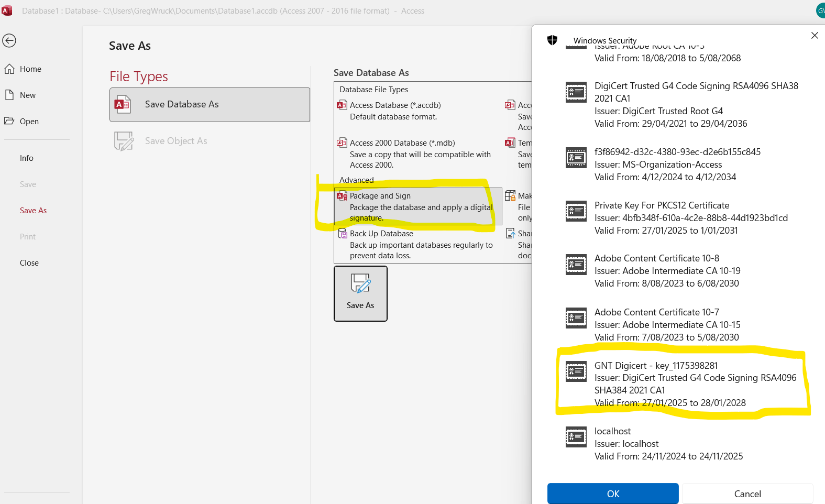Select the Package and Sign option
825x504 pixels.
(x=418, y=206)
